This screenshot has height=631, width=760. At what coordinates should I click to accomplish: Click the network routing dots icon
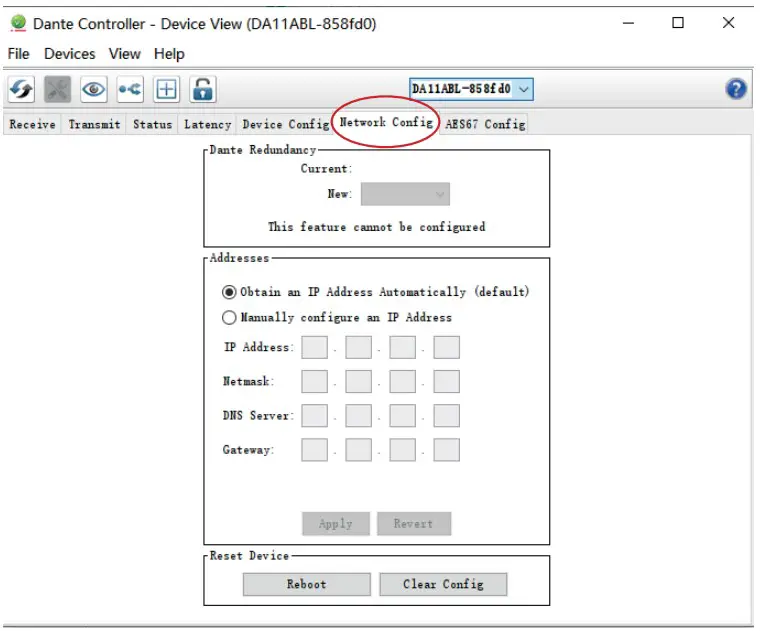click(x=130, y=89)
